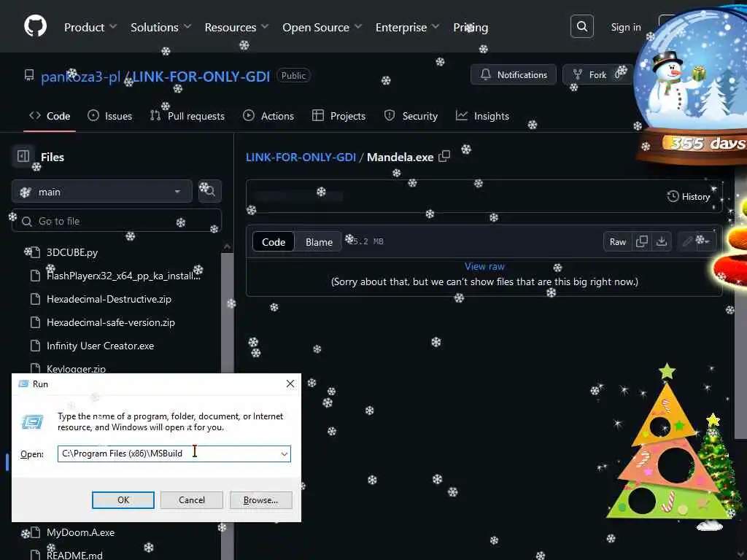
Task: Switch to the Projects tab
Action: [338, 116]
